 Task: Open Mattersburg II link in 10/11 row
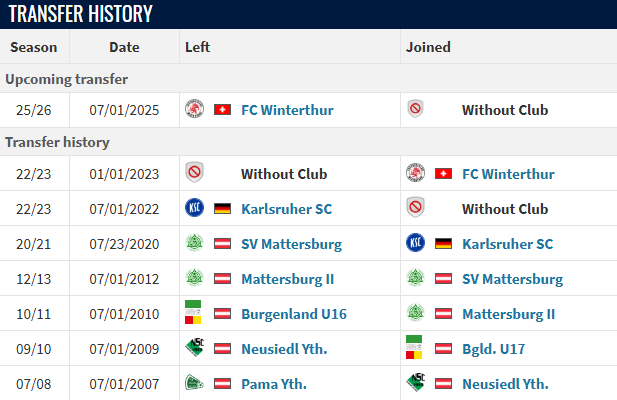(x=509, y=314)
